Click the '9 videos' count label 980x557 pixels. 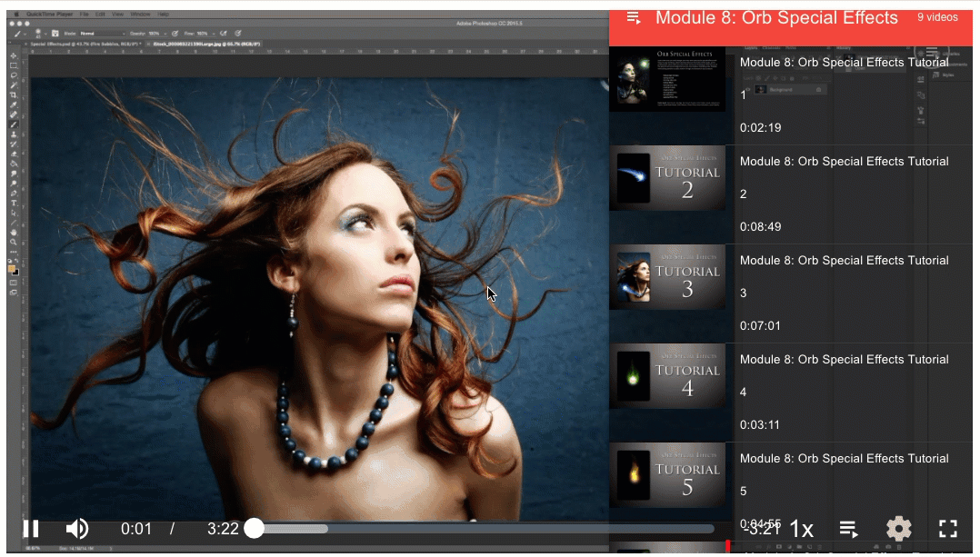[x=937, y=17]
